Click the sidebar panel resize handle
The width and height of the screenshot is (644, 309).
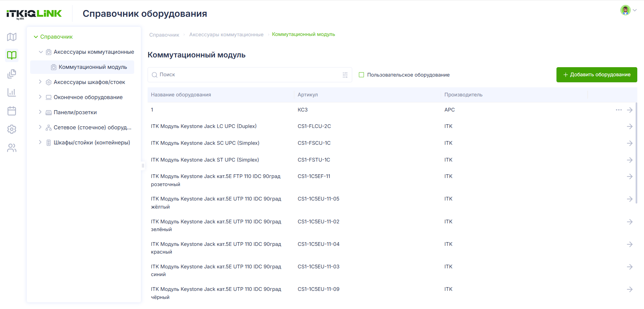(x=143, y=166)
